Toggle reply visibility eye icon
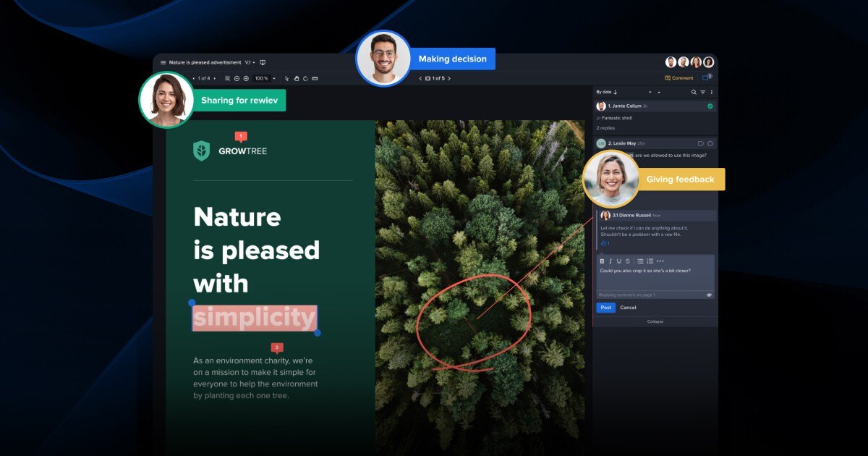The image size is (868, 456). (709, 295)
